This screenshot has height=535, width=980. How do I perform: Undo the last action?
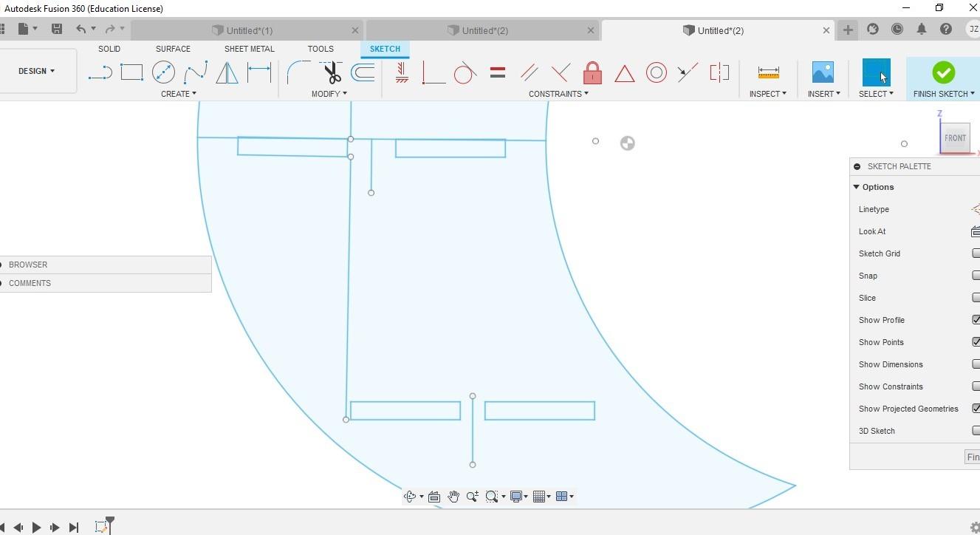[x=80, y=29]
